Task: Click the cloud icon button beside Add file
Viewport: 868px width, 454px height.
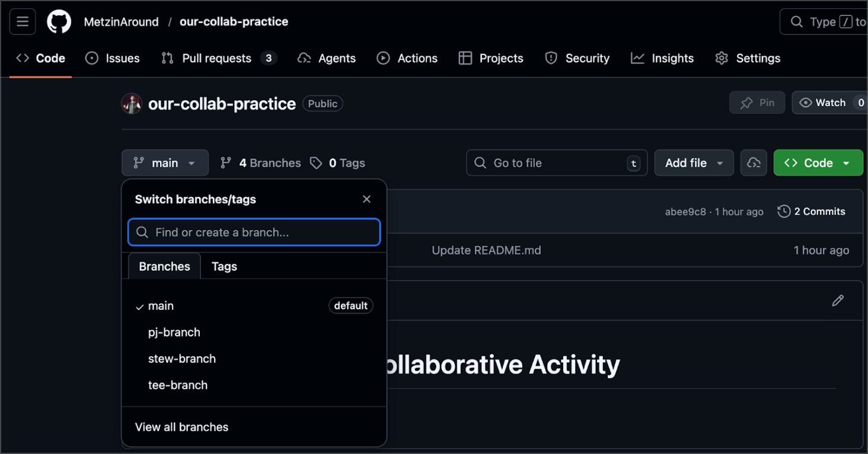Action: pyautogui.click(x=754, y=163)
